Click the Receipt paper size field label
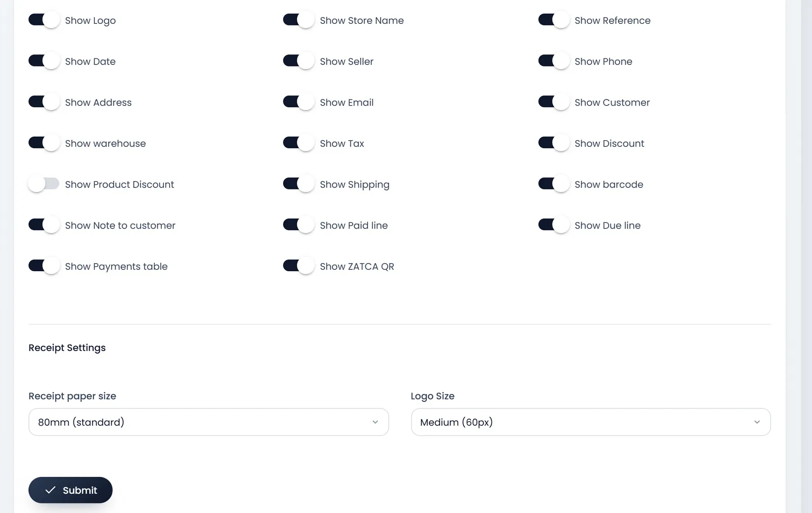The height and width of the screenshot is (513, 812). tap(72, 396)
